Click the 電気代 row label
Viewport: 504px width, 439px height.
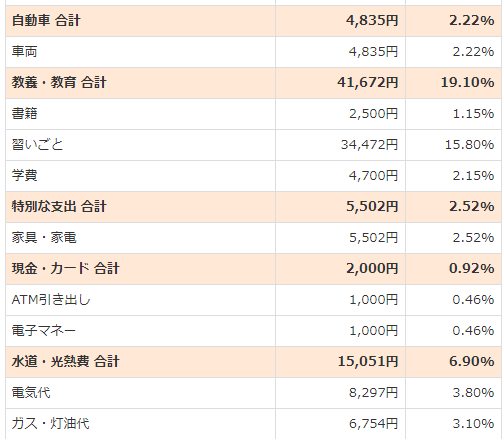pos(31,393)
